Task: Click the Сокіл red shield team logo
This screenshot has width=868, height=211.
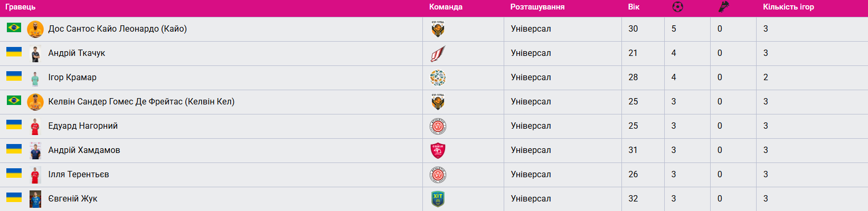Action: pyautogui.click(x=438, y=150)
